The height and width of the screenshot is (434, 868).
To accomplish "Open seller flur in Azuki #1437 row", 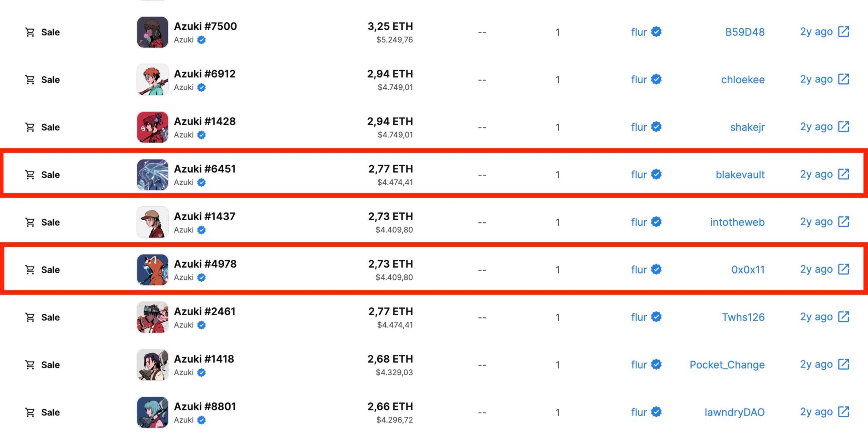I will coord(639,222).
